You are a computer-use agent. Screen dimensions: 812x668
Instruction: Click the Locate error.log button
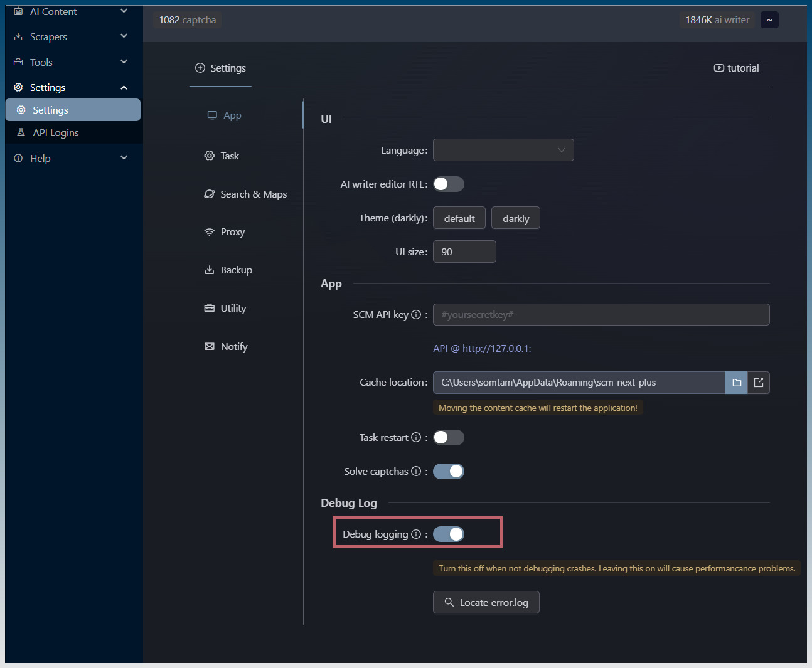pos(486,603)
